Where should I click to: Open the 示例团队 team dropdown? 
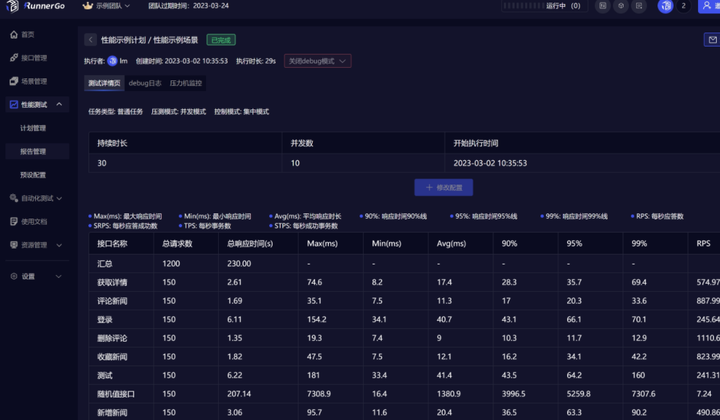click(112, 6)
